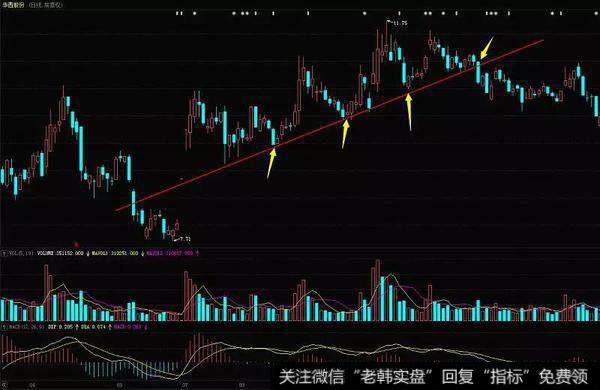
Task: Click the bottom-left corner axis icon
Action: (x=4, y=385)
